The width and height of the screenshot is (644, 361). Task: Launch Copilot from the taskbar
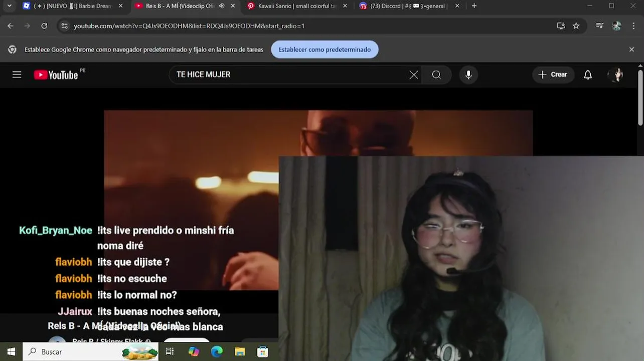pos(194,352)
